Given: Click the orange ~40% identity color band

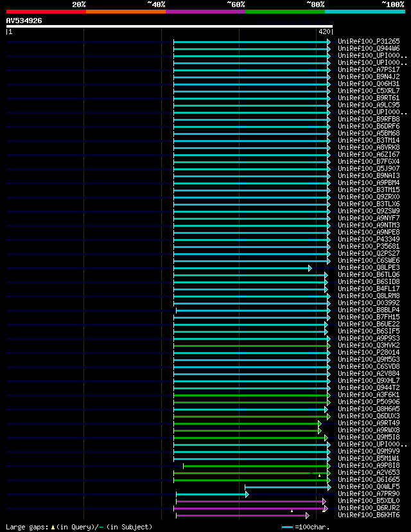Looking at the screenshot, I should click(x=126, y=12).
